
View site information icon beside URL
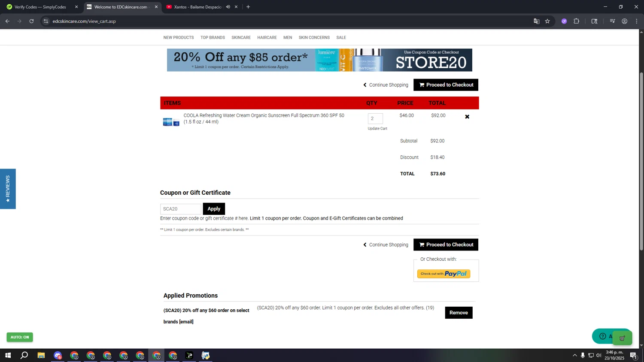point(46,21)
